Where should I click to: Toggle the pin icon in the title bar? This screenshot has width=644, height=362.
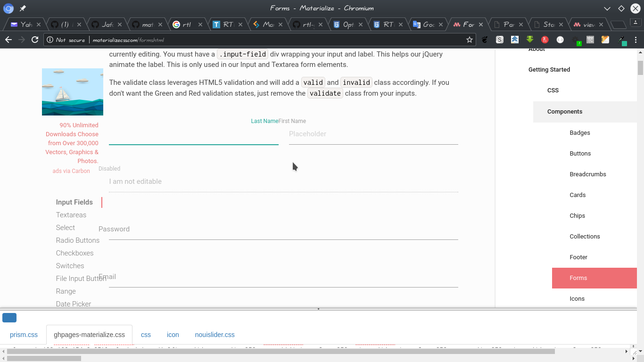click(22, 8)
